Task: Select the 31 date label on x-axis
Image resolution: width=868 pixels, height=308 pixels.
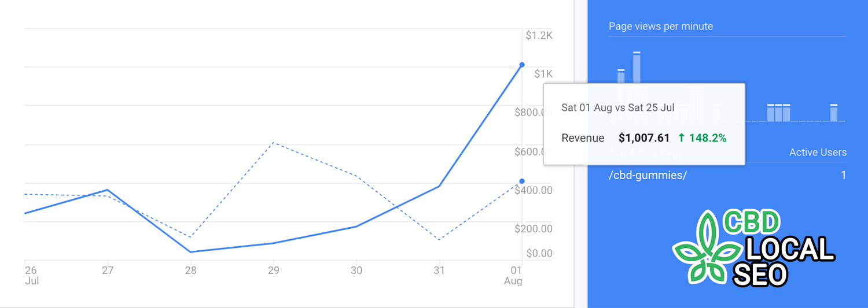Action: [439, 270]
